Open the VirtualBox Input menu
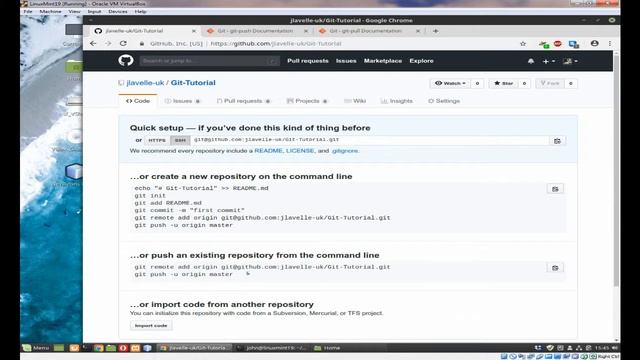The width and height of the screenshot is (640, 360). pyautogui.click(x=94, y=11)
